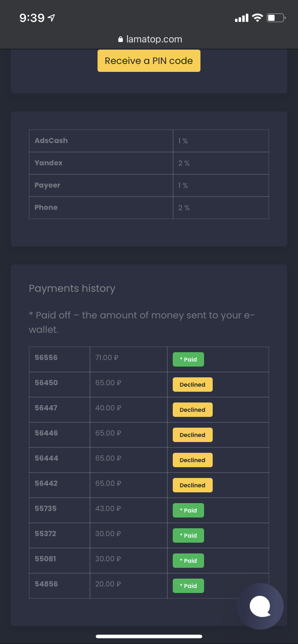Tap the home indicator bar
The width and height of the screenshot is (298, 644).
point(149,636)
